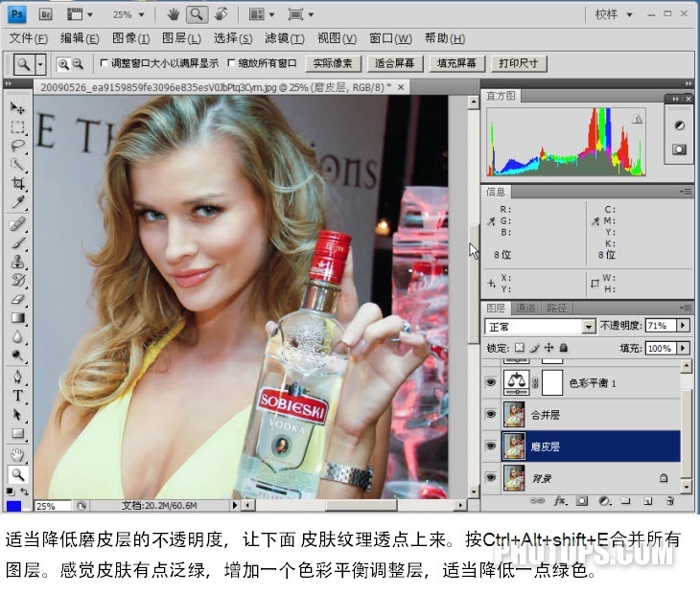700x595 pixels.
Task: Click the 填充屏幕 button
Action: pos(456,63)
